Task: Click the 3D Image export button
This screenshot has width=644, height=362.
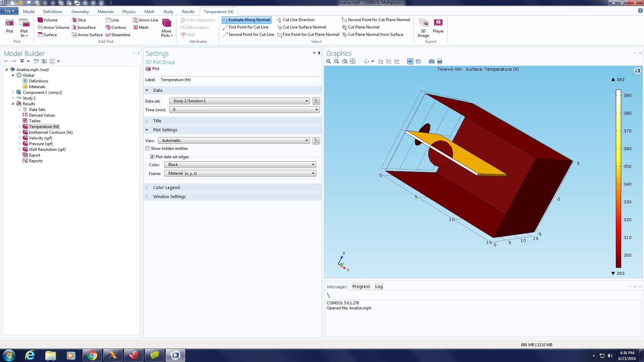Action: pos(423,27)
